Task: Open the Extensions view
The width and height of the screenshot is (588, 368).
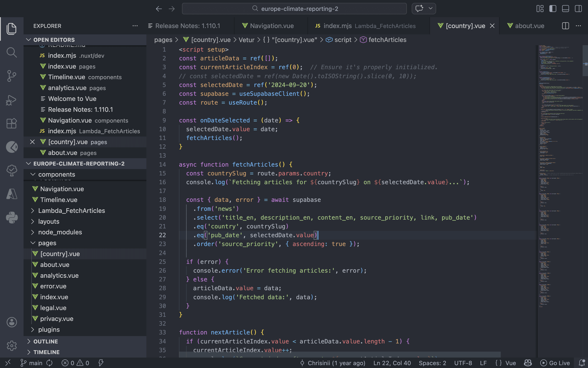Action: (x=11, y=123)
